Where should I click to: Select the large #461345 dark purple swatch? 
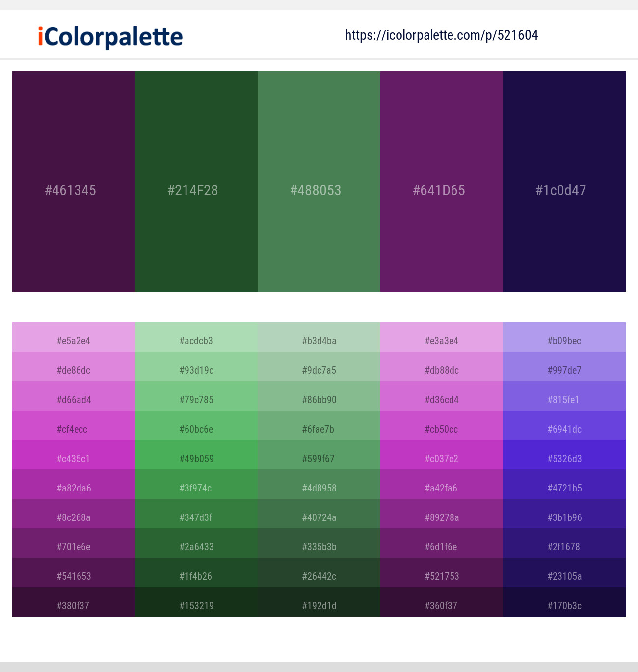pyautogui.click(x=74, y=181)
